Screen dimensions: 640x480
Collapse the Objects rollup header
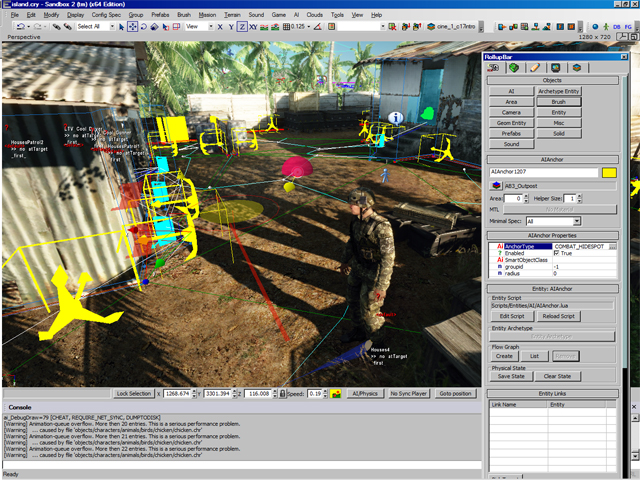coord(552,80)
